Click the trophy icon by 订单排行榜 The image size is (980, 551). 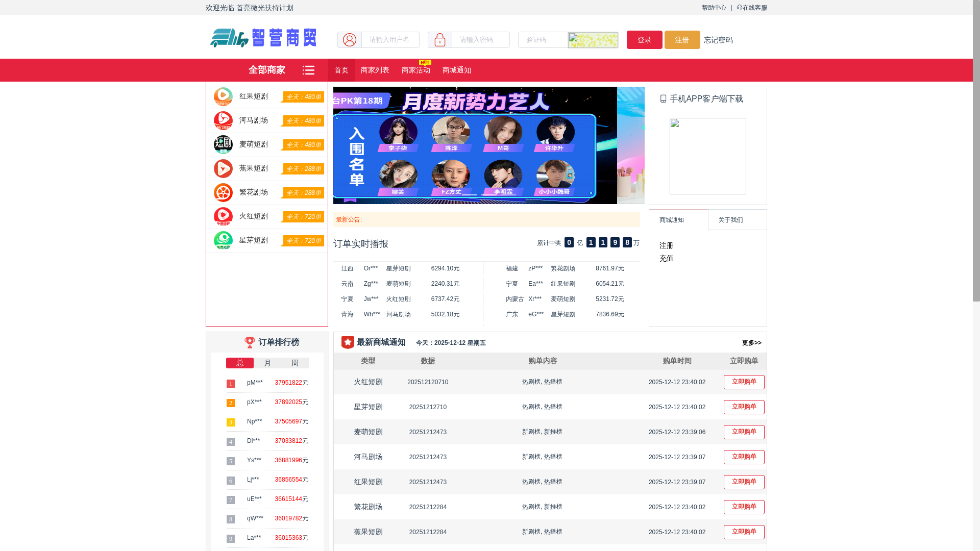pyautogui.click(x=250, y=342)
